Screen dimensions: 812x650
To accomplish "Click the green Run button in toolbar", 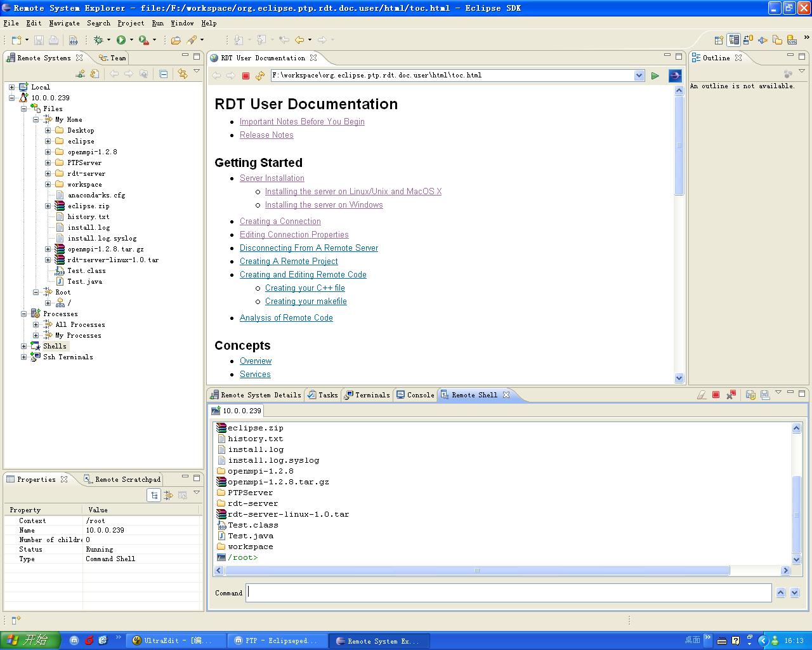I will 121,40.
